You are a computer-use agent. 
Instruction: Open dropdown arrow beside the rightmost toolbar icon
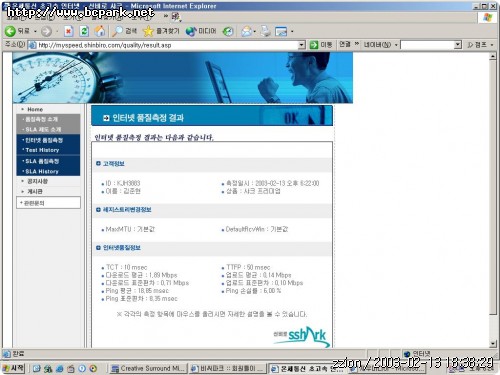(292, 32)
